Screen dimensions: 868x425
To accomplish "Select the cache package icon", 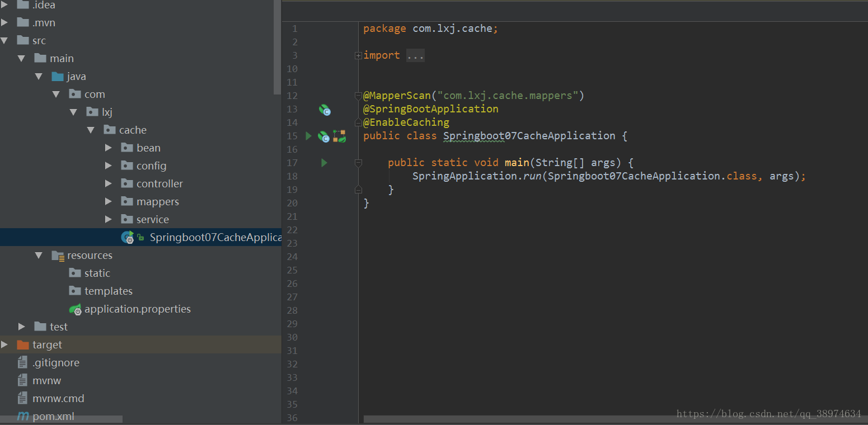I will coord(110,130).
